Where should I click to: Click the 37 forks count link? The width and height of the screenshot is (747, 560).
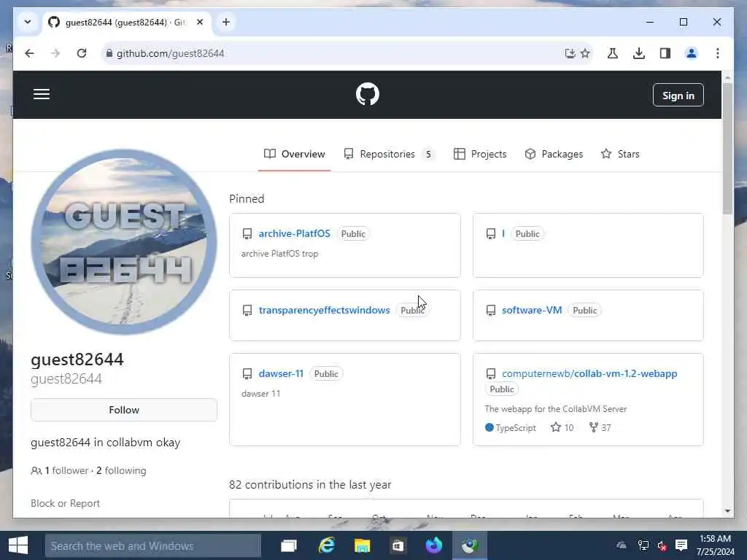(600, 427)
